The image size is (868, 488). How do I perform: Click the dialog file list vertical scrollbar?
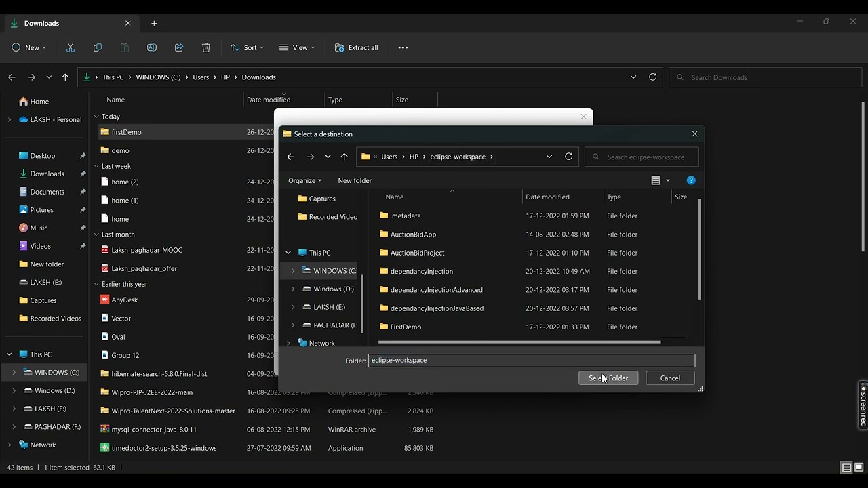tap(700, 249)
